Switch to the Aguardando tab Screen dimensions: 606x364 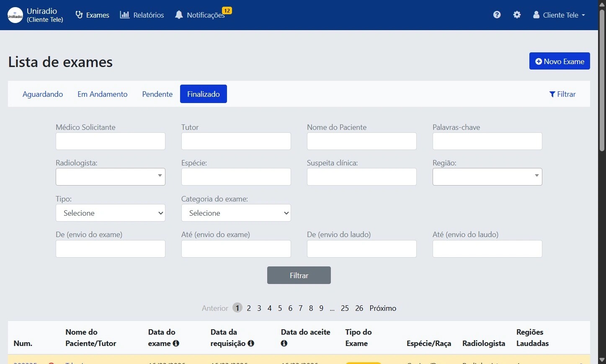click(43, 94)
